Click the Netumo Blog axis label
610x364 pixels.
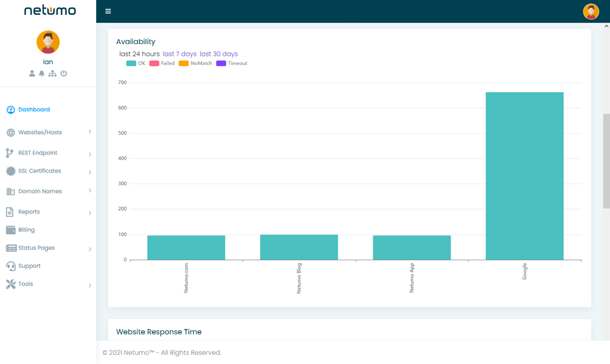299,278
